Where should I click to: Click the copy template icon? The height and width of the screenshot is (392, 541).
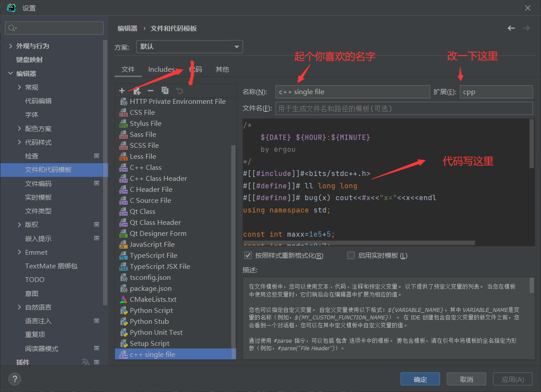coord(165,91)
